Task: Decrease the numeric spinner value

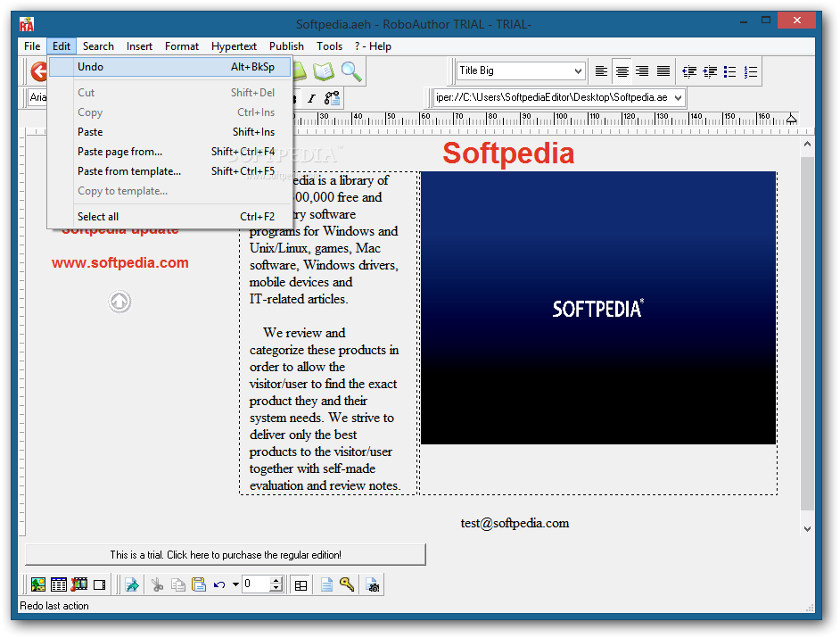Action: point(276,589)
